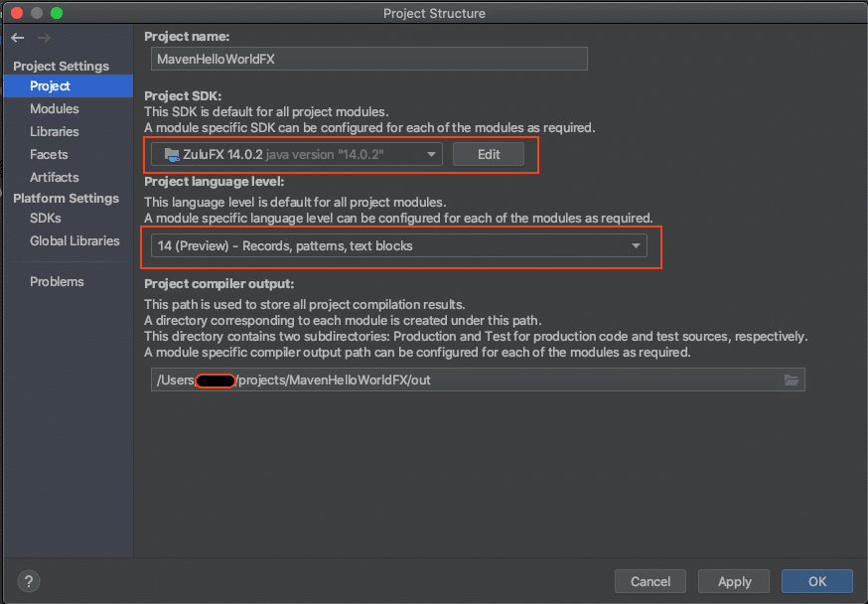Open the project language level dropdown
This screenshot has height=604, width=868.
(399, 245)
